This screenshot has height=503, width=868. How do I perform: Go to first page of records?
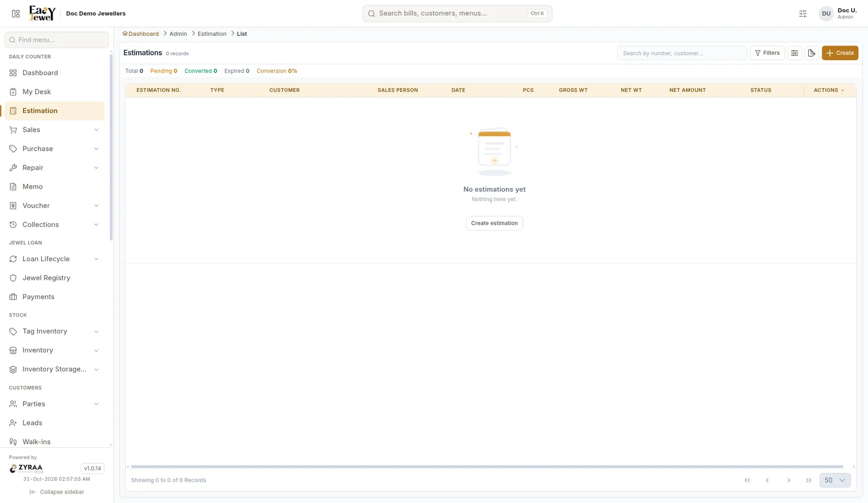[x=747, y=480]
